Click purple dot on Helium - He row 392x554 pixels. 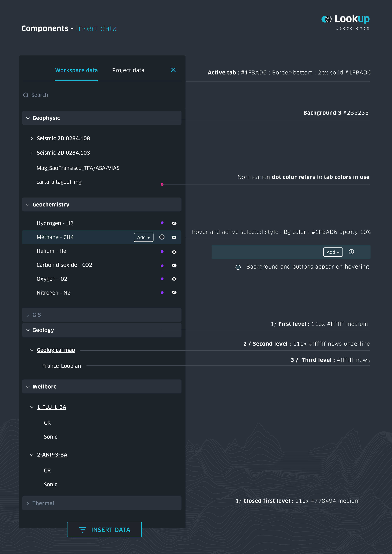click(x=162, y=251)
